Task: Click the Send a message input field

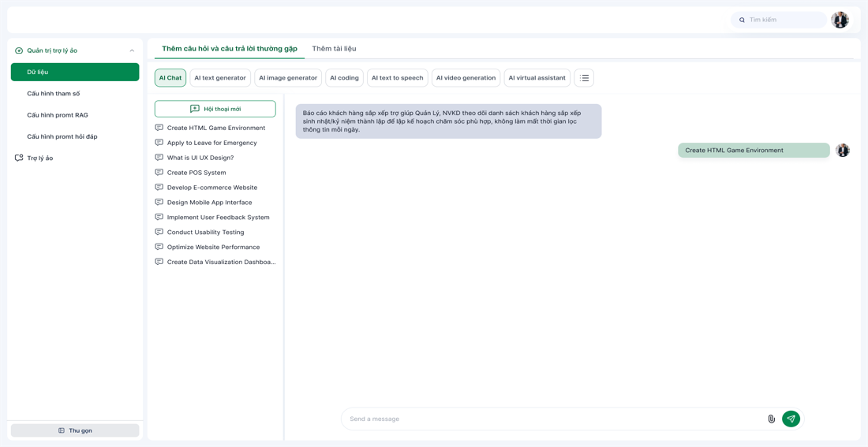Action: click(x=552, y=419)
